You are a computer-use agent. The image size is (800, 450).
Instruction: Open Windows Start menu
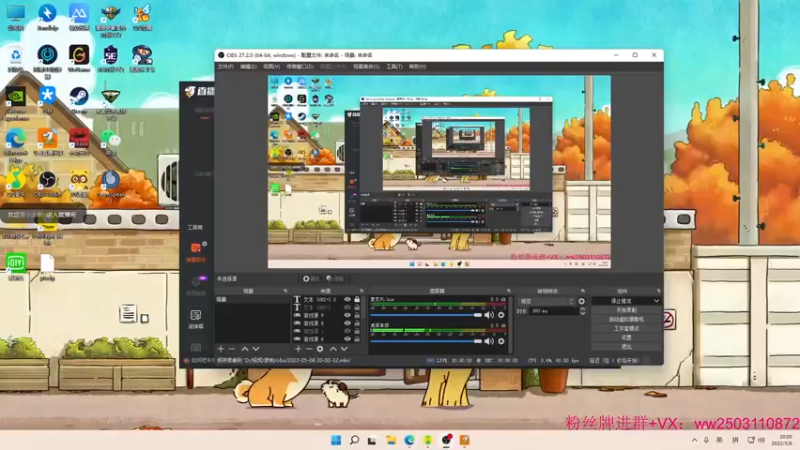point(336,440)
